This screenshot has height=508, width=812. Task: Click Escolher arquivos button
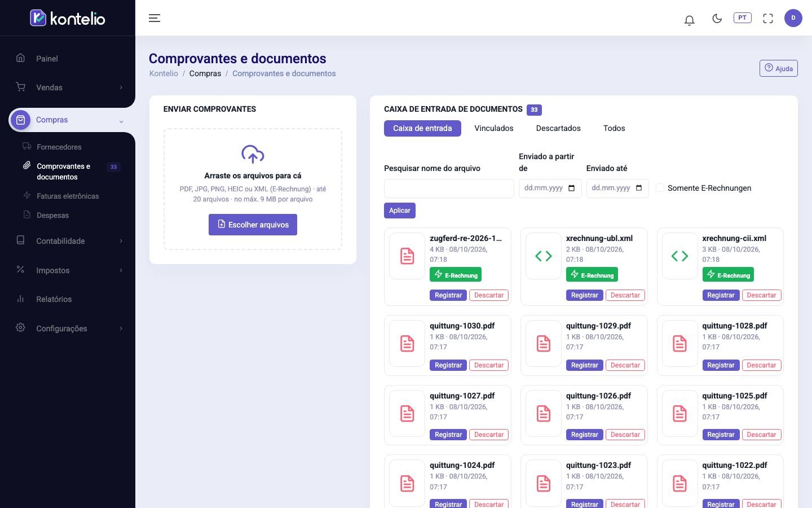253,225
